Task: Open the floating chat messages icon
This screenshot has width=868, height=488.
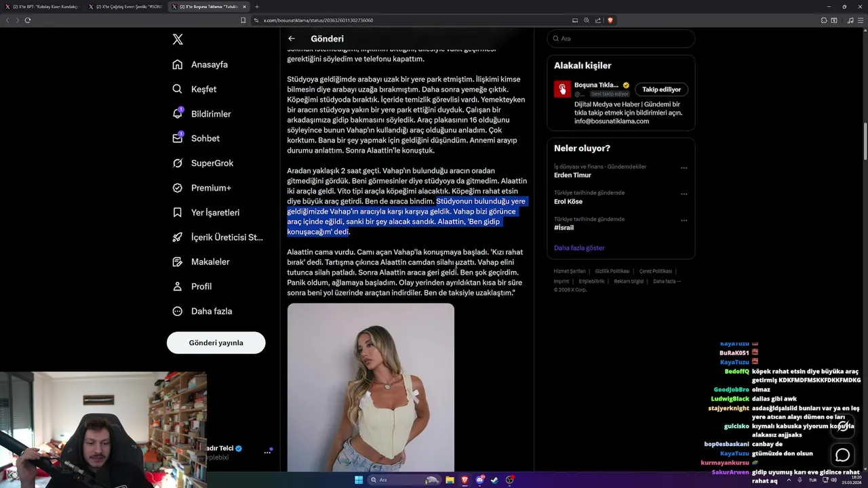Action: [x=843, y=455]
